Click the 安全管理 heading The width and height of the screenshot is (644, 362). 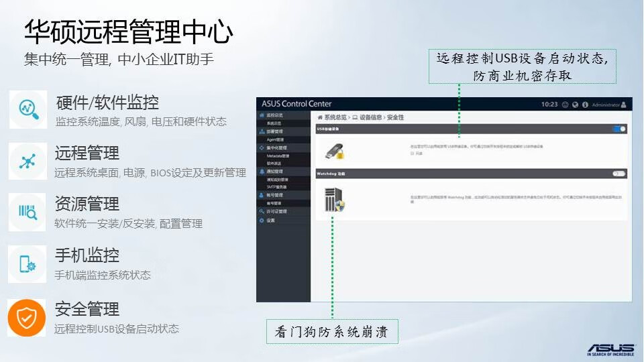pos(87,308)
